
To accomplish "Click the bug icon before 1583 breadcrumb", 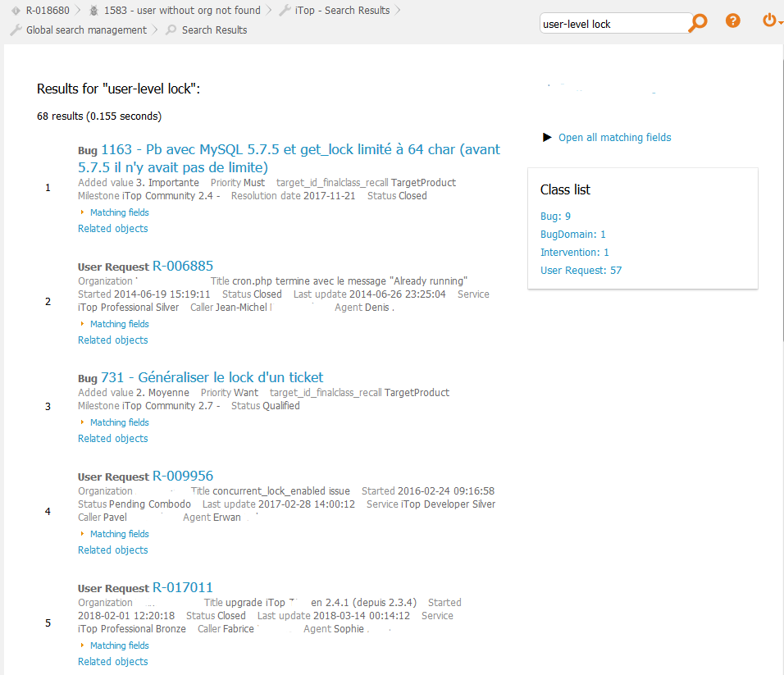I will tap(93, 11).
